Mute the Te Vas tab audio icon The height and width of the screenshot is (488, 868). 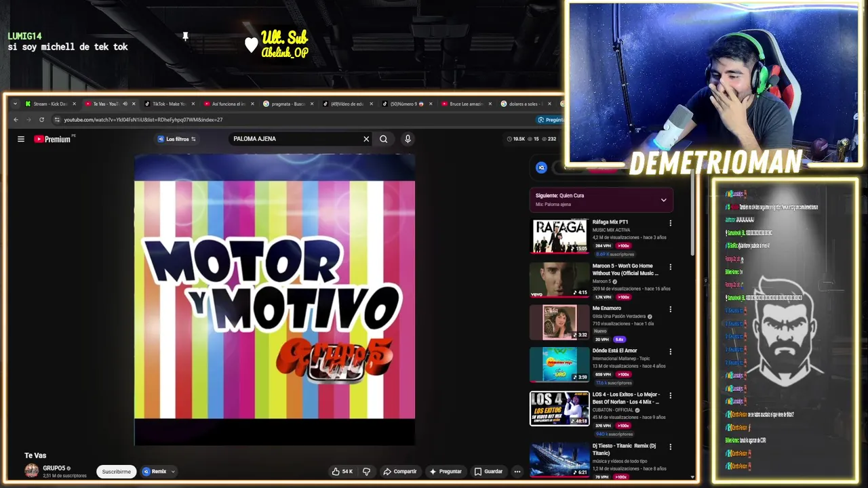point(125,104)
